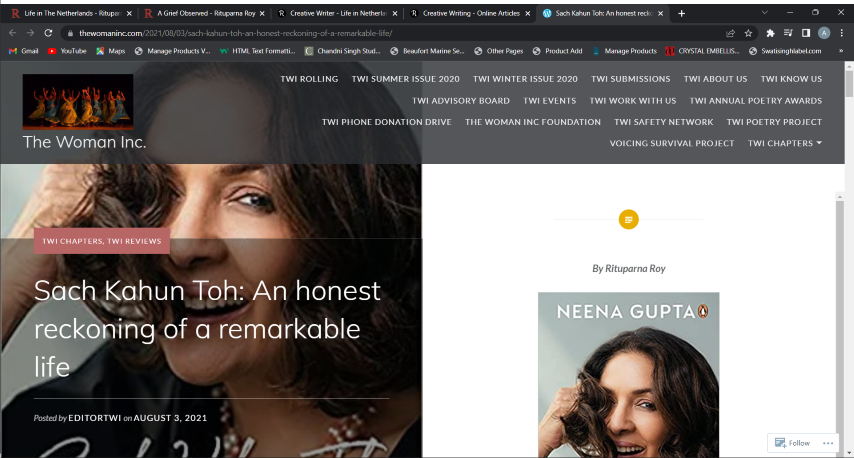Close the Creative Writing Online Articles tab
The image size is (854, 458).
pyautogui.click(x=528, y=13)
